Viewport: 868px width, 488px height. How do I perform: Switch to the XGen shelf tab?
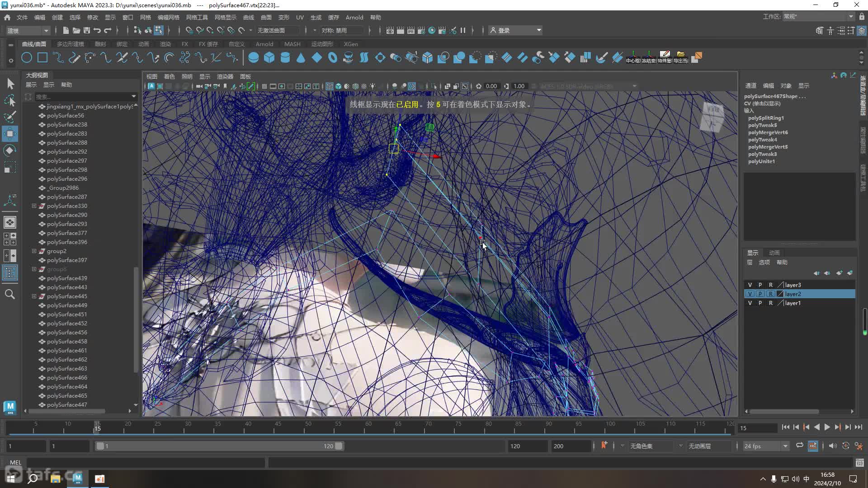click(351, 44)
